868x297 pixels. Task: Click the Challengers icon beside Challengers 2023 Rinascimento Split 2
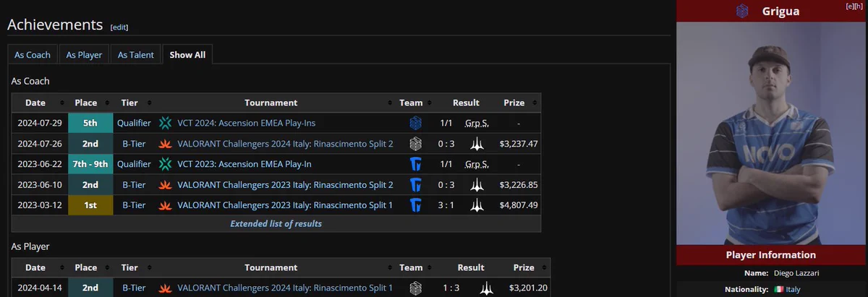[165, 185]
